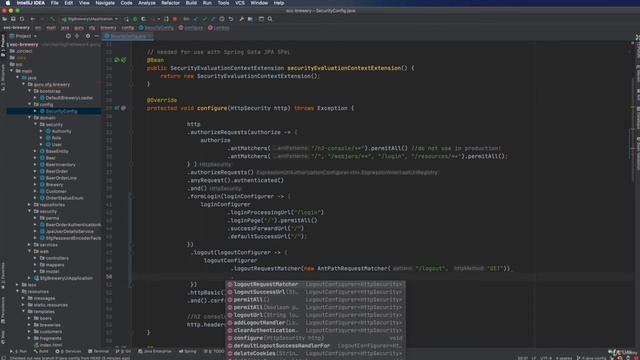
Task: Click the red Stop icon
Action: coord(175,19)
